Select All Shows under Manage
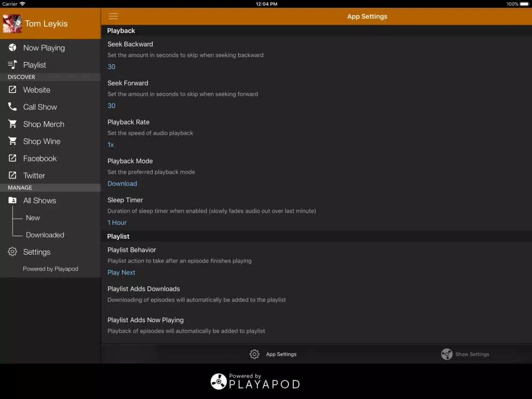This screenshot has width=532, height=399. coord(50,200)
